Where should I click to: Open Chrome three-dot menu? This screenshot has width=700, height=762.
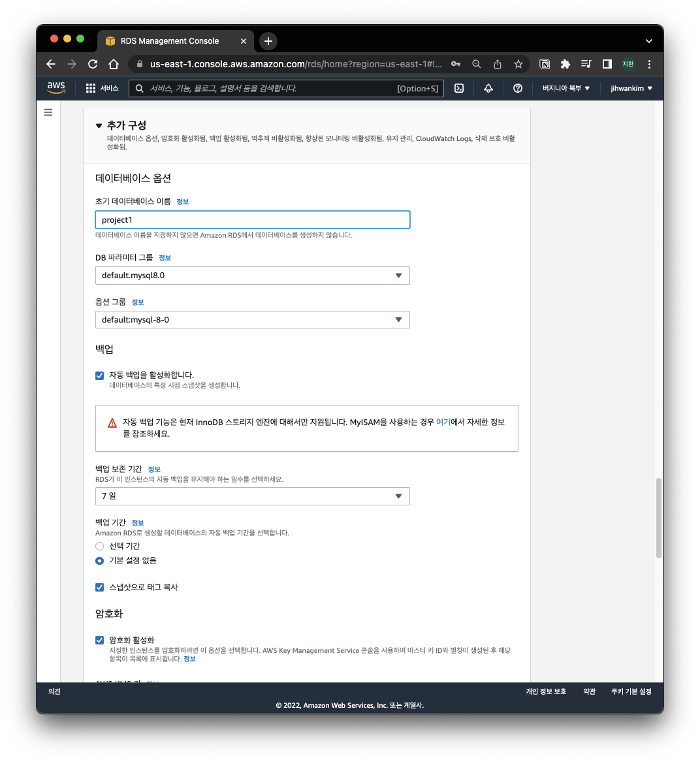click(649, 64)
